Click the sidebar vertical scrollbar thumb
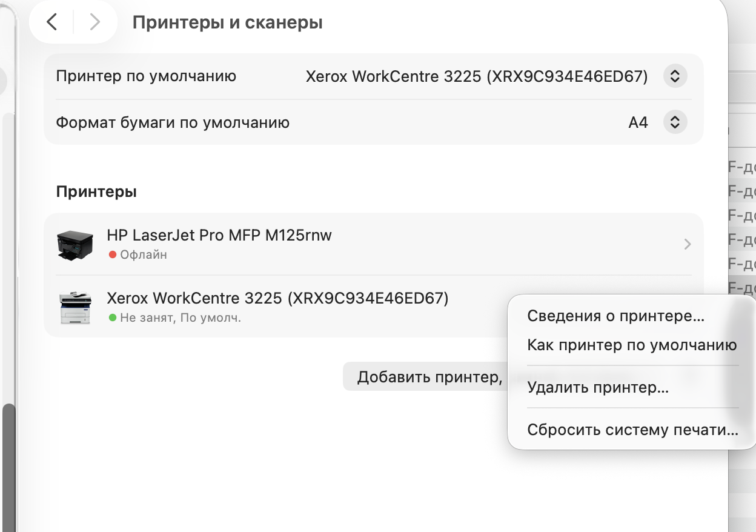The width and height of the screenshot is (756, 532). pyautogui.click(x=8, y=461)
